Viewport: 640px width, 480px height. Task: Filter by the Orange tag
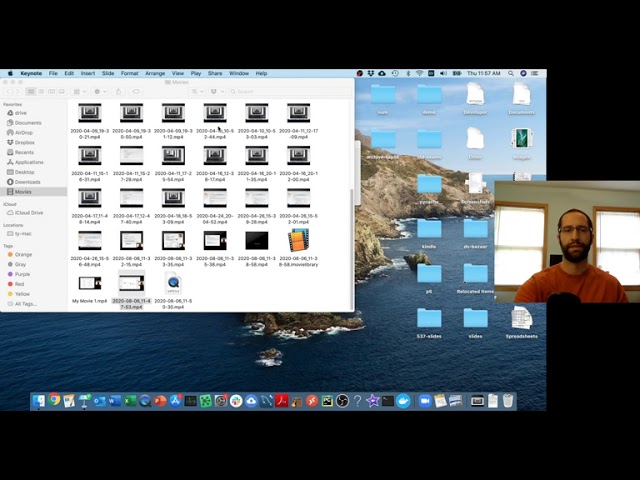[23, 255]
